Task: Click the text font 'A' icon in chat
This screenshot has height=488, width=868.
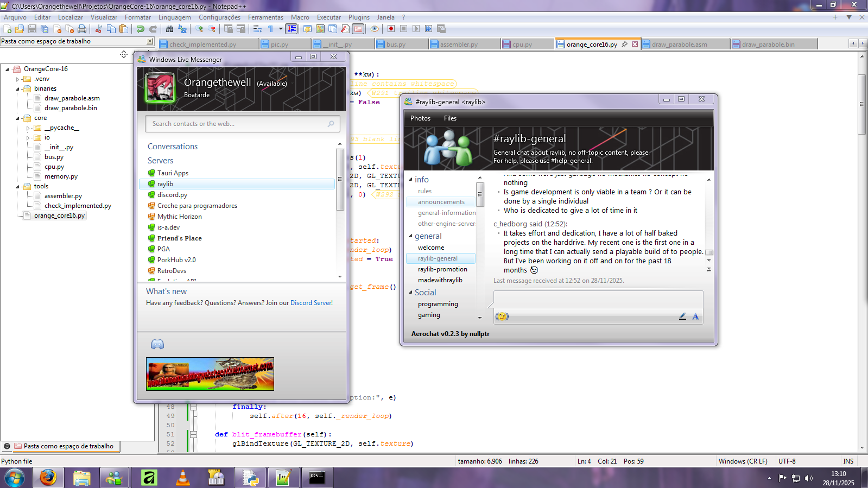Action: click(x=695, y=316)
